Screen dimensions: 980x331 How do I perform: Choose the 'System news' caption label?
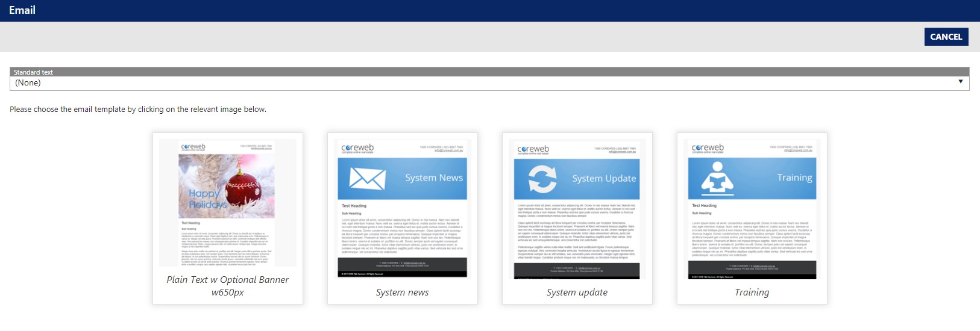(402, 292)
